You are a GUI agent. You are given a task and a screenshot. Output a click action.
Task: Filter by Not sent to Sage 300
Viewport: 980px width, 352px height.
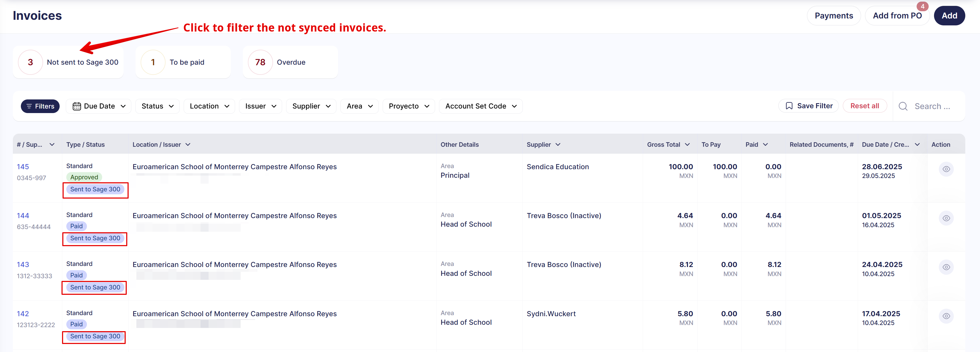(68, 62)
